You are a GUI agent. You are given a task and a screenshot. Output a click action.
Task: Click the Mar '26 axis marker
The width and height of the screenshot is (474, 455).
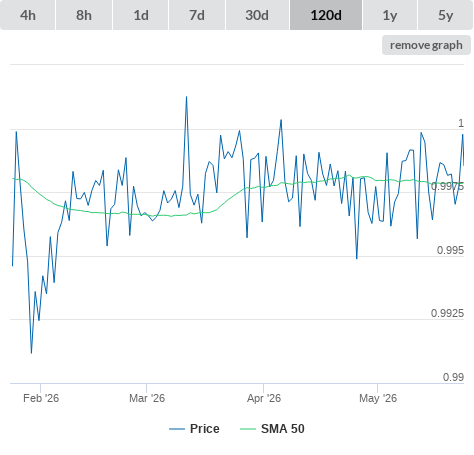(147, 398)
